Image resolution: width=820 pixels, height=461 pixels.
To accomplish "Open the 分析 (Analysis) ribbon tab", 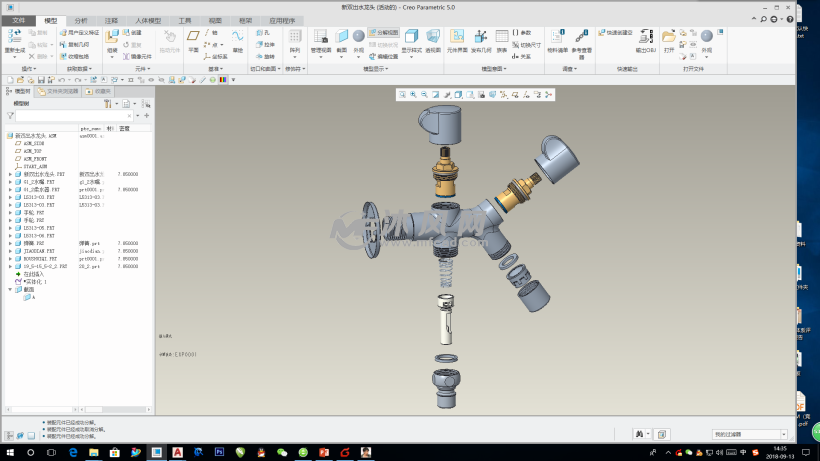I will pyautogui.click(x=81, y=19).
